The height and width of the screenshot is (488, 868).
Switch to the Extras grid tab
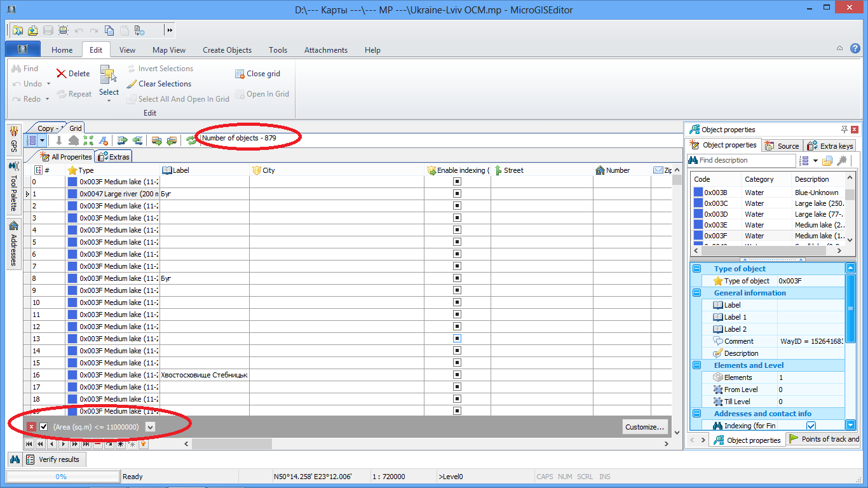(114, 157)
